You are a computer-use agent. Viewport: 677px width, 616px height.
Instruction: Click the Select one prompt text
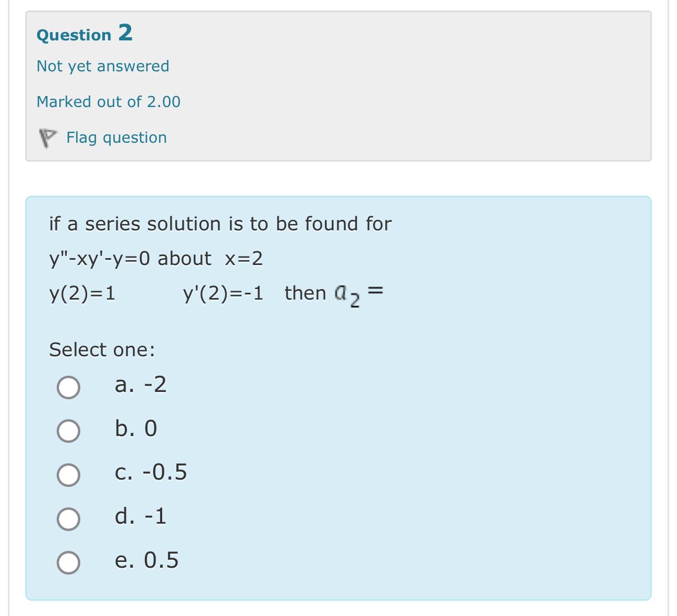[101, 348]
